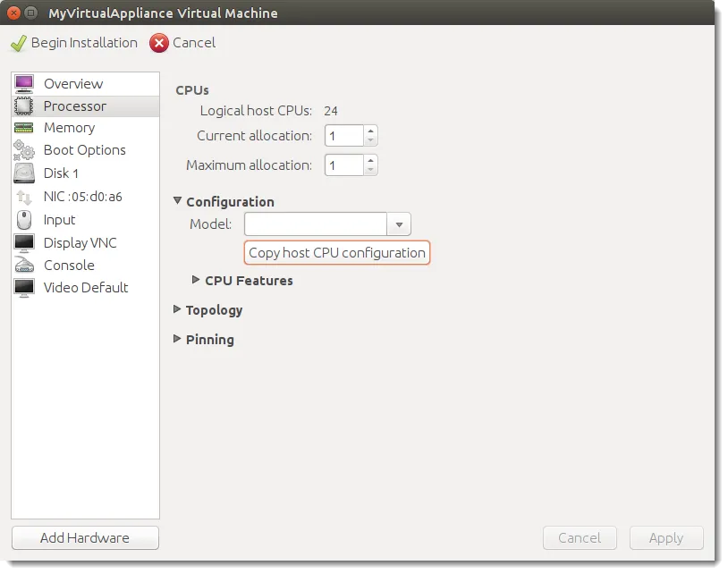The width and height of the screenshot is (728, 574).
Task: Click the Display VNC screen icon
Action: click(x=23, y=242)
